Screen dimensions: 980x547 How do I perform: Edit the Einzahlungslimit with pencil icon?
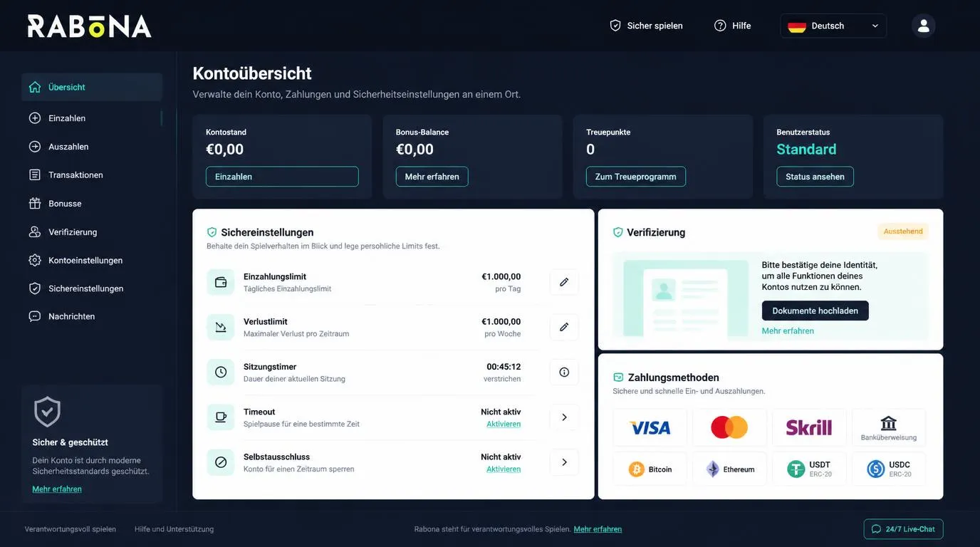point(564,282)
